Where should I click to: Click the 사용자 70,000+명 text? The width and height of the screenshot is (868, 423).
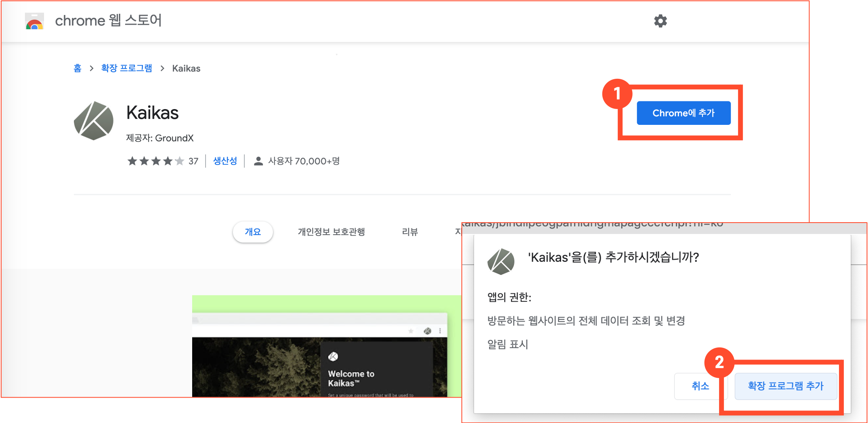[x=304, y=161]
